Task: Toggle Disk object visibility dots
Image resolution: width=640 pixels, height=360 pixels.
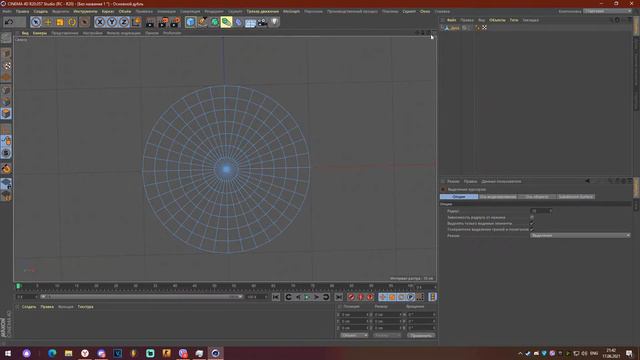Action: [x=470, y=28]
